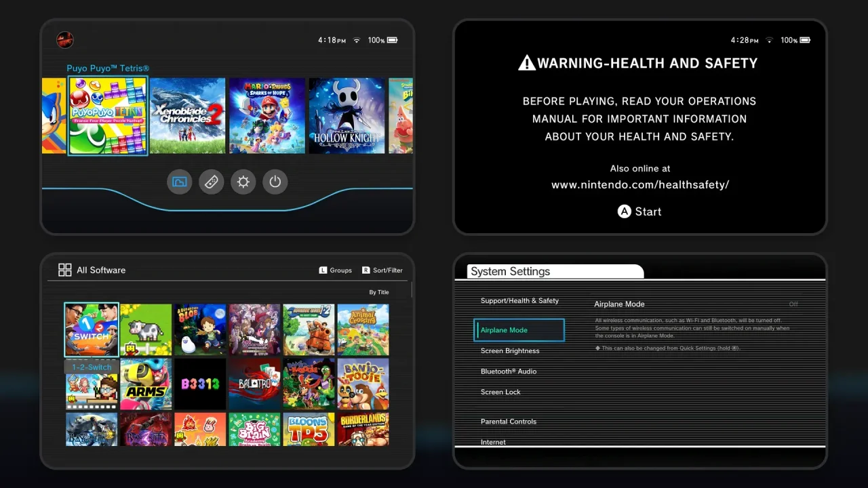Open the user profile avatar icon

(x=65, y=40)
